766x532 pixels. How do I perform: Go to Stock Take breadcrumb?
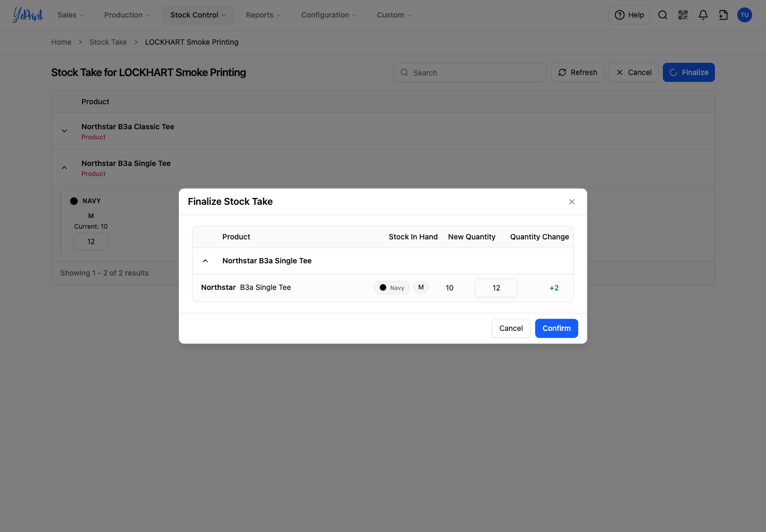point(108,42)
